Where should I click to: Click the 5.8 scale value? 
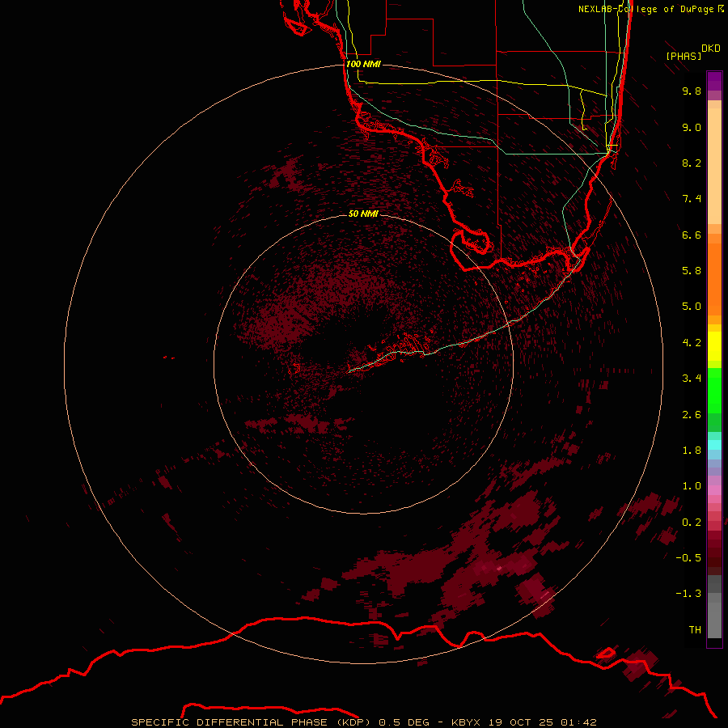click(x=692, y=271)
